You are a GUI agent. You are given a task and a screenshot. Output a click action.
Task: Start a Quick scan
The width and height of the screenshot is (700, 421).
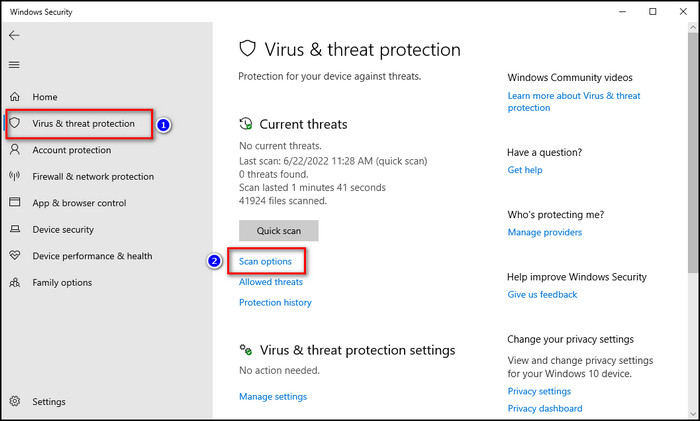click(279, 230)
